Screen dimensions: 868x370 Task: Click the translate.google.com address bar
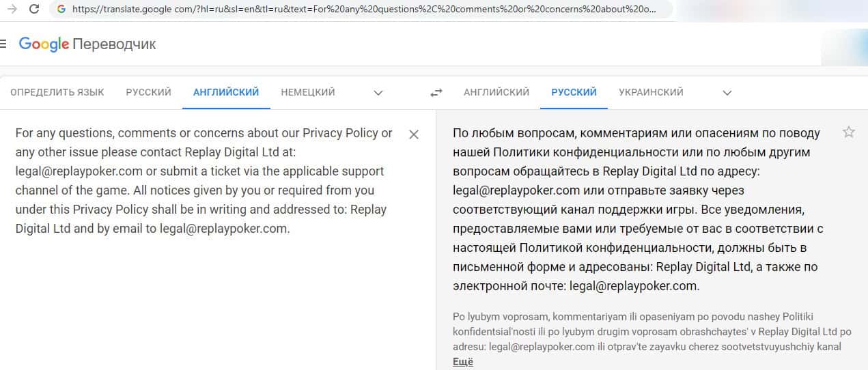point(362,10)
